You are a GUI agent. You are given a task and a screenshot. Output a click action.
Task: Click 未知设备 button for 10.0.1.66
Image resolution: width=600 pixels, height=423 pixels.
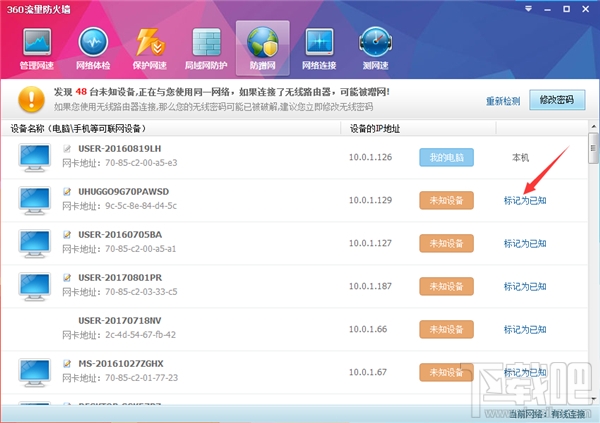point(447,329)
